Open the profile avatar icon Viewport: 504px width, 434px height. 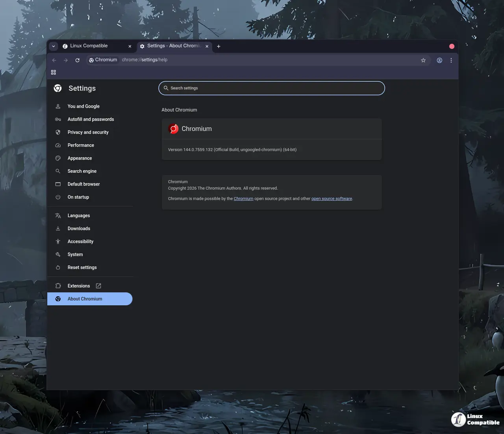pos(439,60)
